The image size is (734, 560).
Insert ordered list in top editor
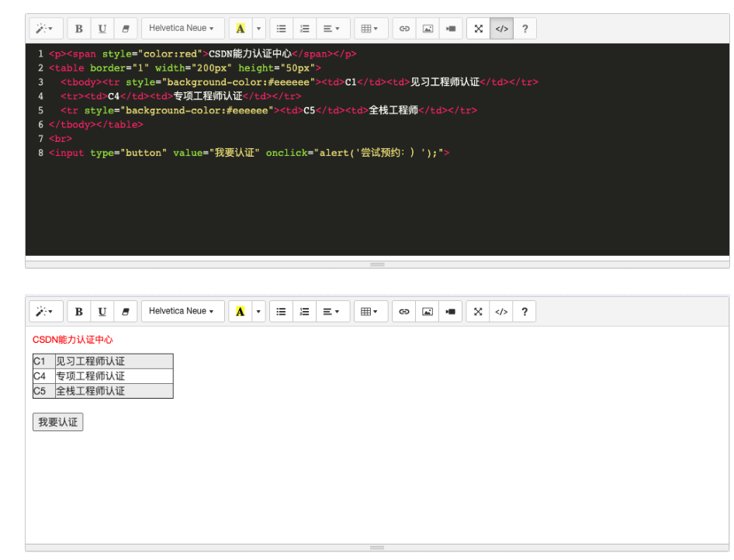[x=305, y=29]
